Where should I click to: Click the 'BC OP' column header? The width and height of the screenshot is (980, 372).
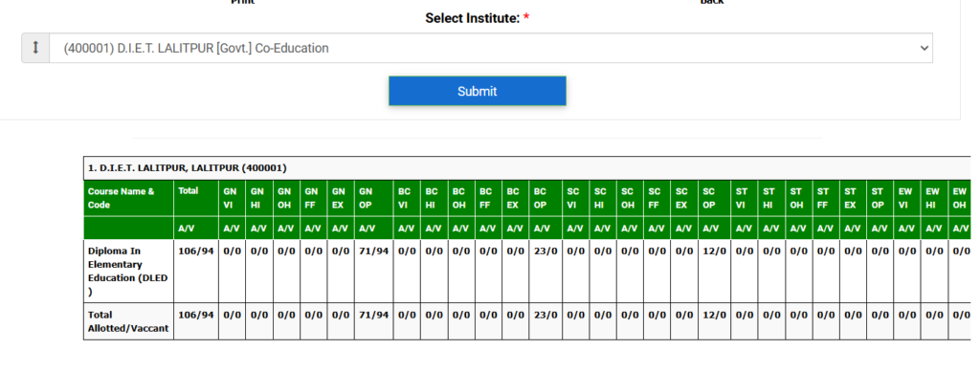pyautogui.click(x=546, y=198)
